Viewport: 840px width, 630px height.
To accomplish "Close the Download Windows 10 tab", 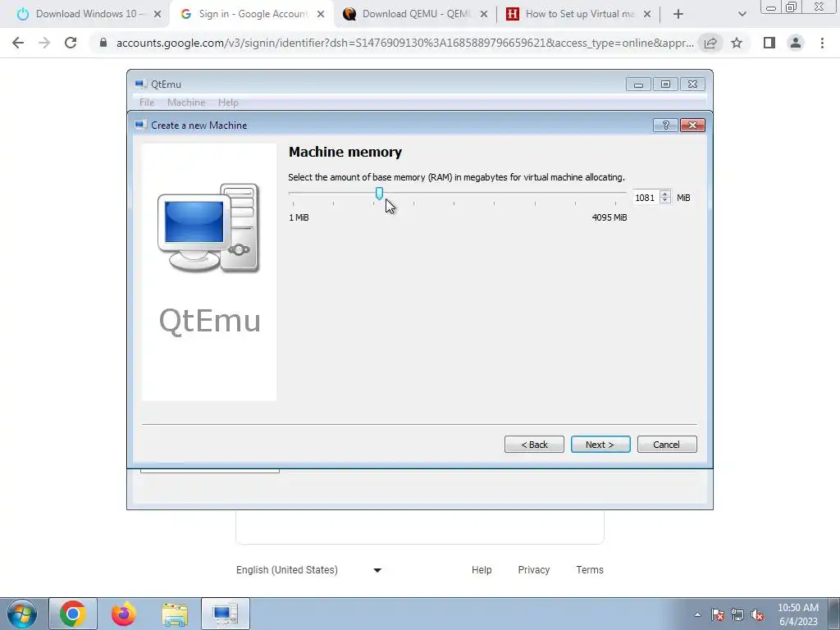I will click(x=157, y=15).
